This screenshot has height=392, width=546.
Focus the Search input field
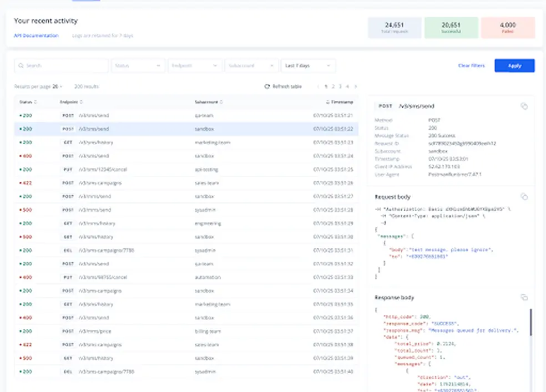(61, 66)
